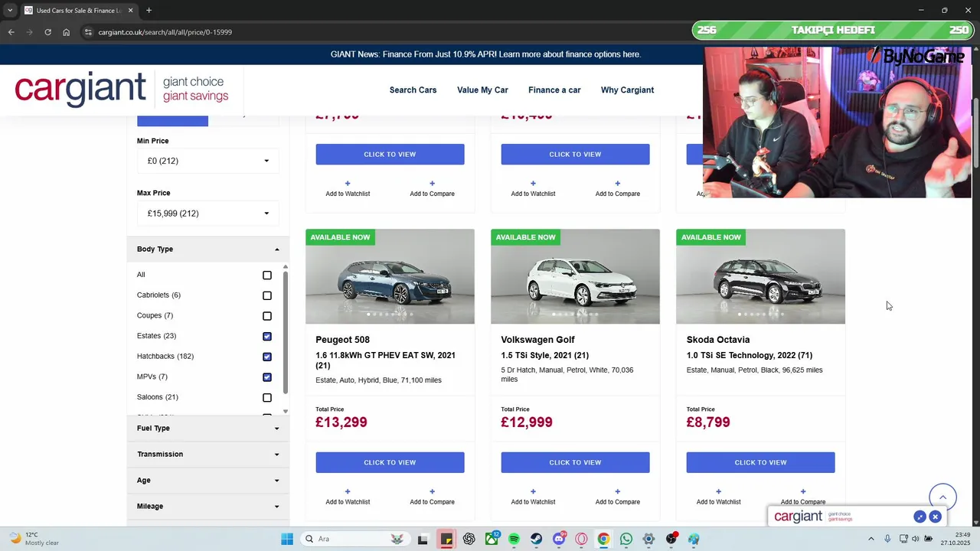This screenshot has height=551, width=980.
Task: Click the scroll-to-top arrow button
Action: (x=942, y=497)
